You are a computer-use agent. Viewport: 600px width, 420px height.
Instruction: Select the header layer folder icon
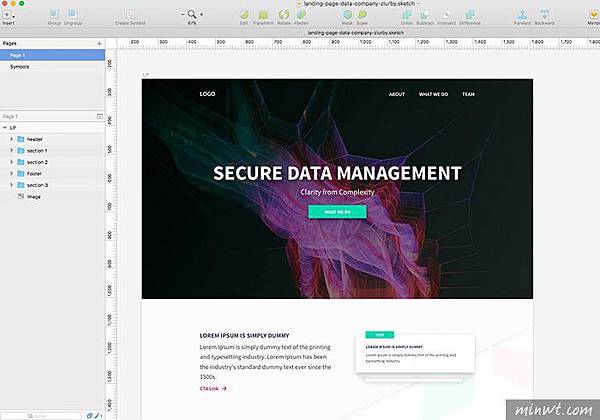[x=21, y=139]
